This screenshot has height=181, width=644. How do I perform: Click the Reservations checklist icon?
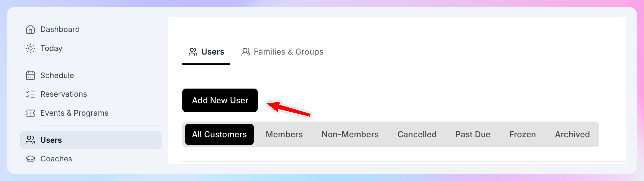pos(30,94)
